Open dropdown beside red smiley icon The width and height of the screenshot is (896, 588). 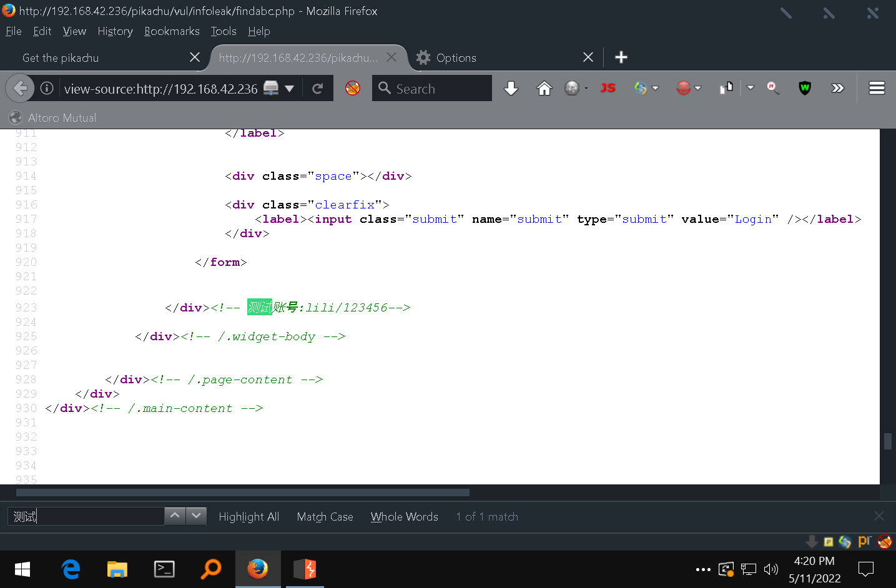click(x=697, y=89)
